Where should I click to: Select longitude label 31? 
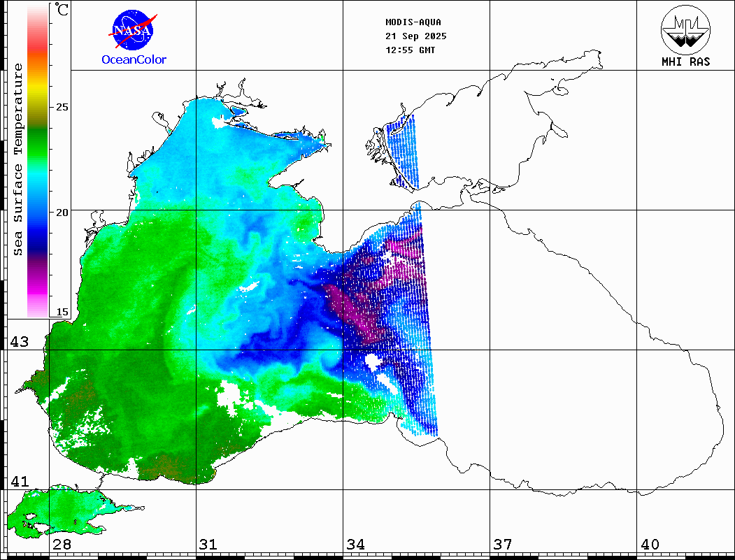pos(208,544)
